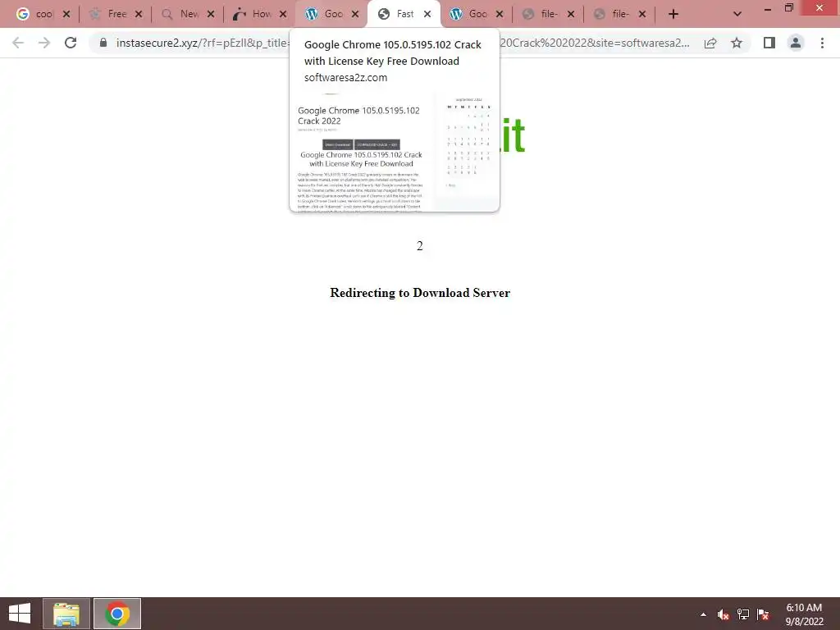Close the 'New' tab
840x630 pixels.
211,15
